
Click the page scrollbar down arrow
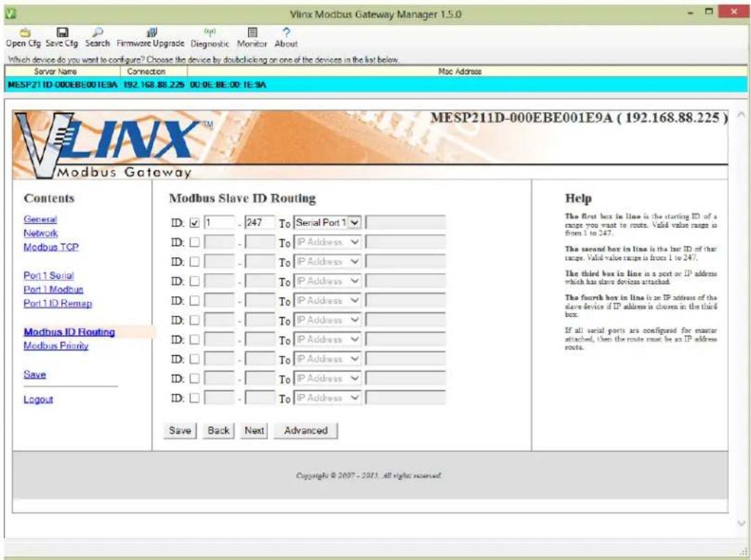pyautogui.click(x=741, y=523)
